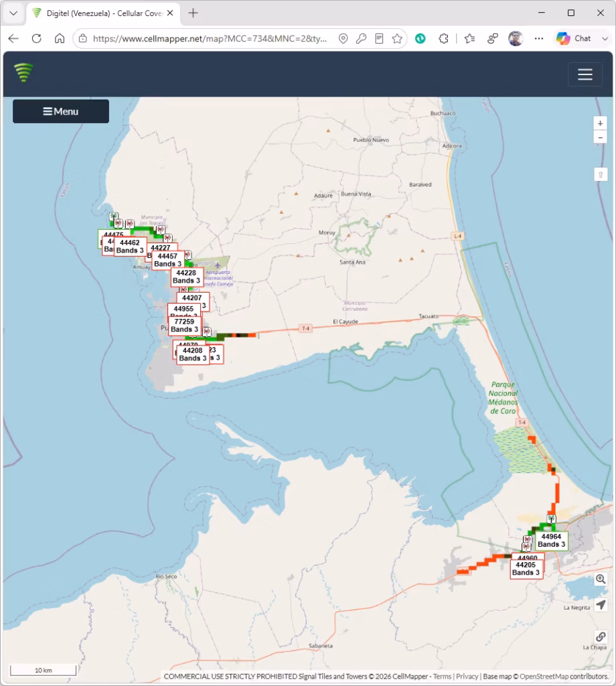Image resolution: width=616 pixels, height=686 pixels.
Task: Go back with the browser back arrow
Action: point(13,38)
